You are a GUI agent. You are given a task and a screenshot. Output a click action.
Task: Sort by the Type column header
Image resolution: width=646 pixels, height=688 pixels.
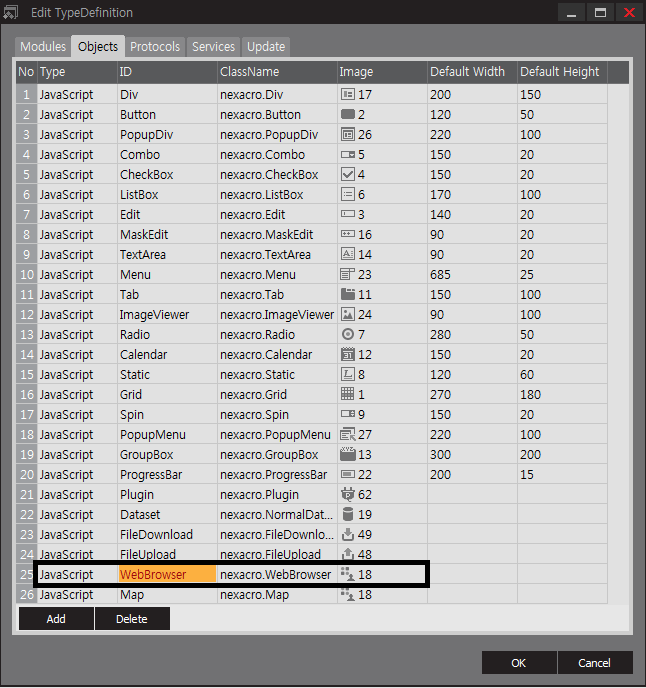point(77,72)
